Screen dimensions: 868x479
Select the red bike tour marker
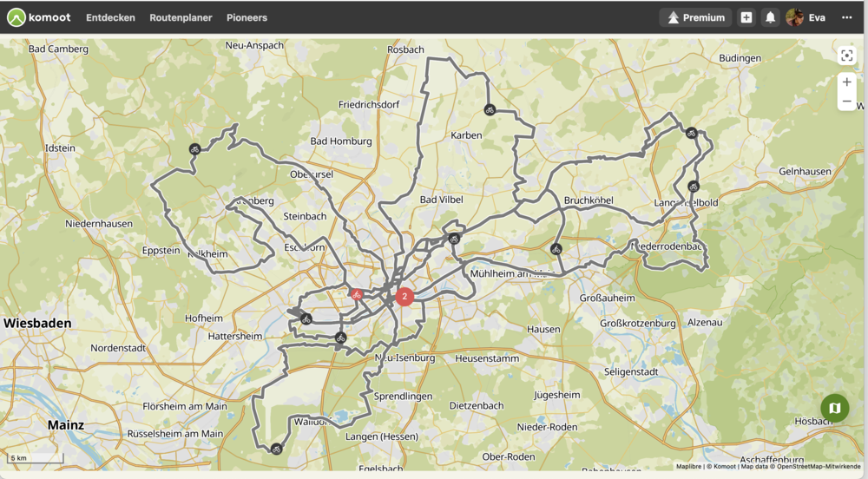pyautogui.click(x=357, y=294)
